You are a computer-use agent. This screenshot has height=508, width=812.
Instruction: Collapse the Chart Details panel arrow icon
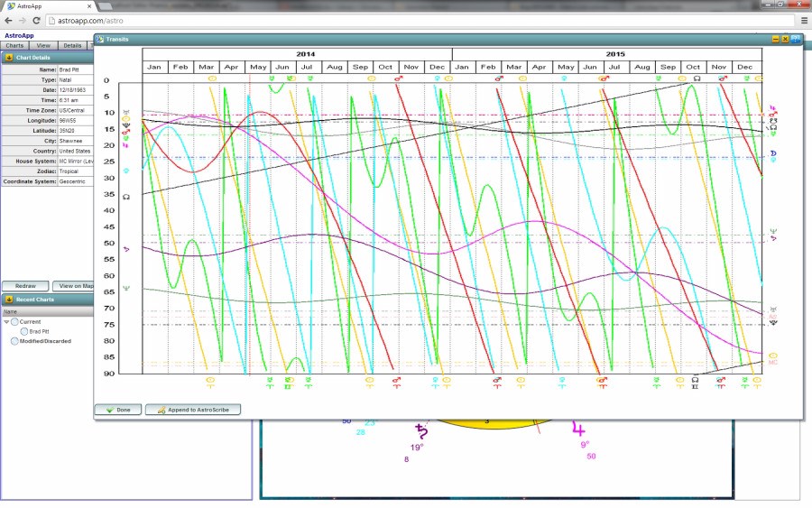[x=8, y=58]
